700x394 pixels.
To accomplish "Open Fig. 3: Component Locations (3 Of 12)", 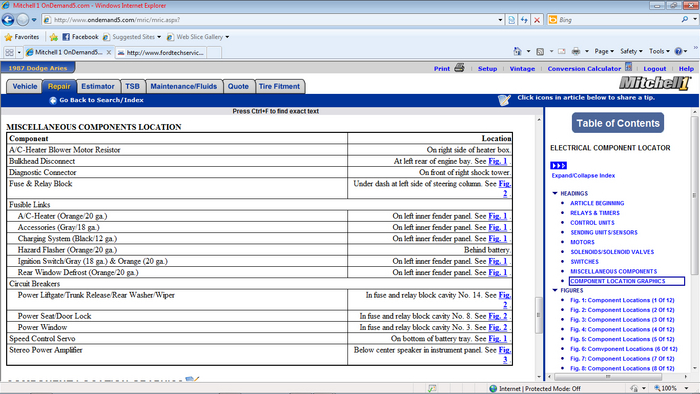I will click(622, 320).
